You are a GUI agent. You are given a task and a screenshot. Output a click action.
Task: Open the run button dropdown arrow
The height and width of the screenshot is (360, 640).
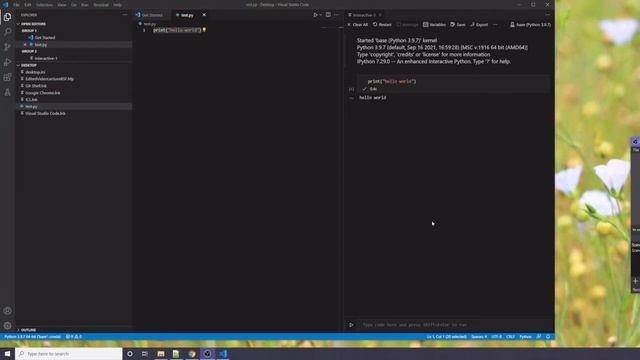[x=321, y=15]
